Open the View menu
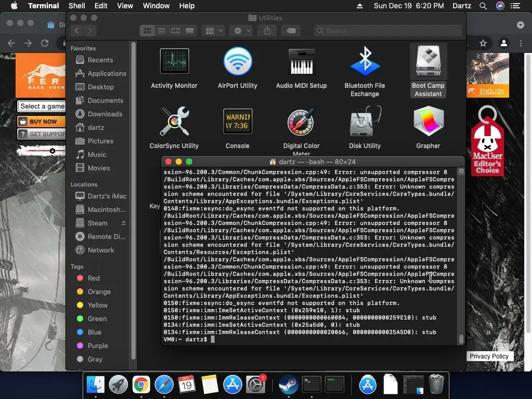532x399 pixels. 125,6
